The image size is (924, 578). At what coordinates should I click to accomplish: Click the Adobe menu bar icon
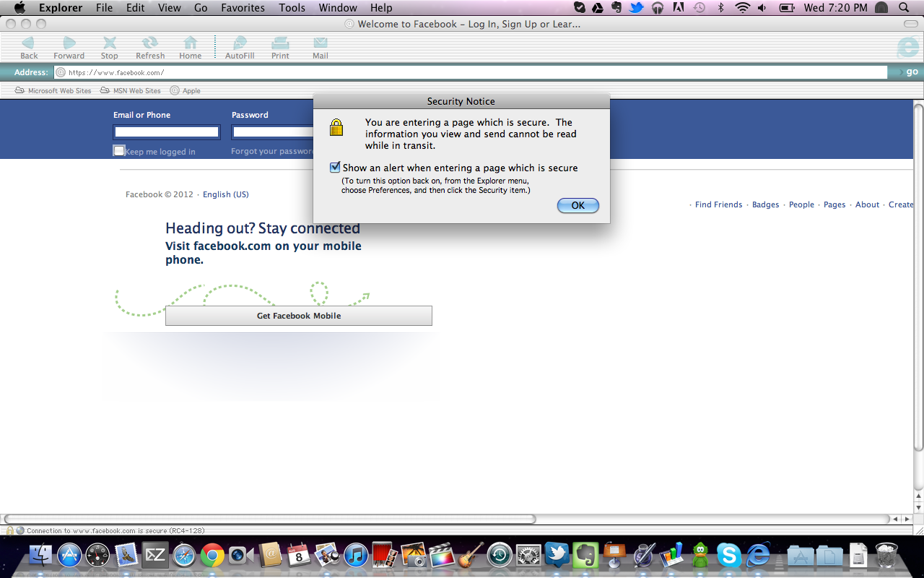(678, 8)
